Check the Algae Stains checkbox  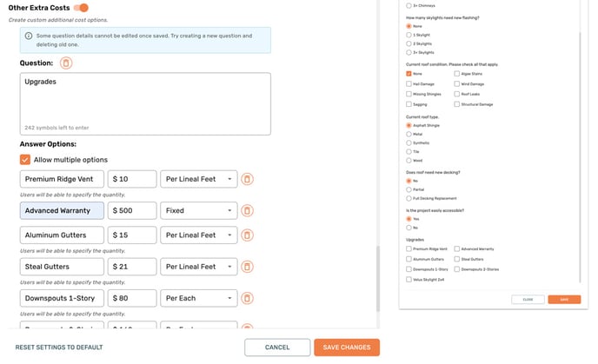457,74
